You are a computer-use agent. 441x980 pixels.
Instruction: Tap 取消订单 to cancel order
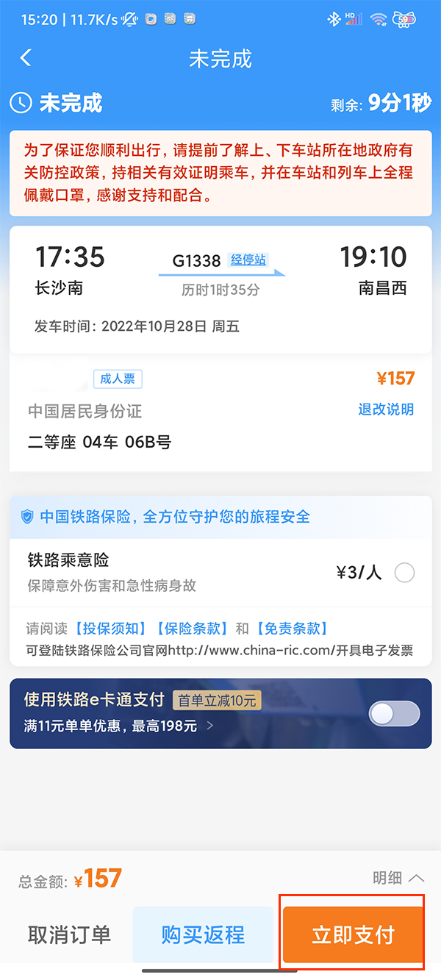pyautogui.click(x=69, y=934)
